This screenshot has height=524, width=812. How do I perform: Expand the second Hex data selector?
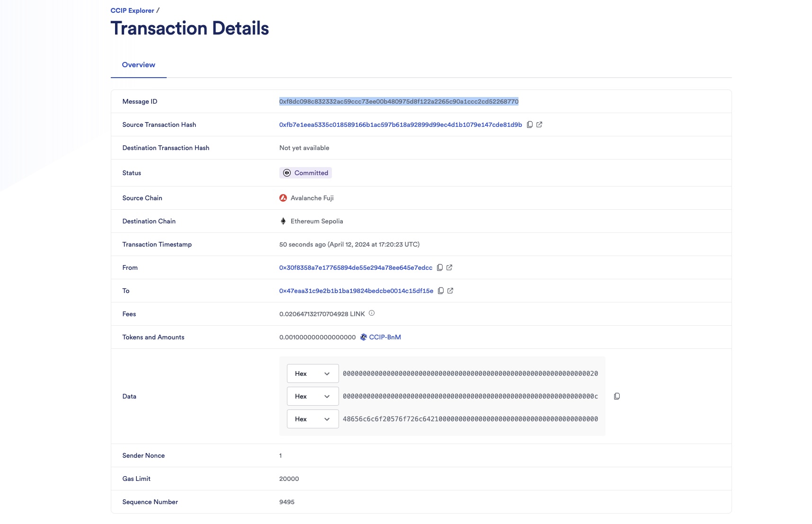(x=312, y=396)
